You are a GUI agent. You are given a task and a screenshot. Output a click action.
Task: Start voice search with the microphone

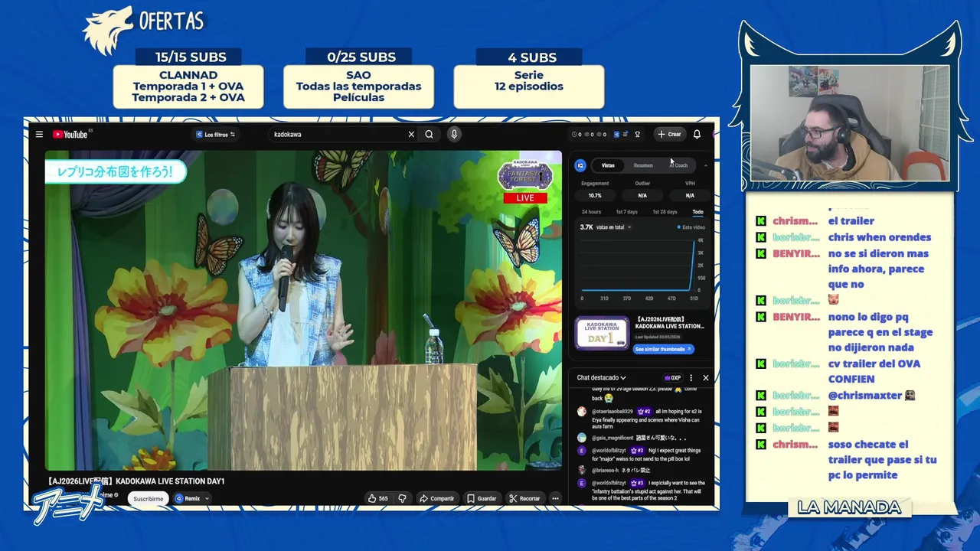454,134
